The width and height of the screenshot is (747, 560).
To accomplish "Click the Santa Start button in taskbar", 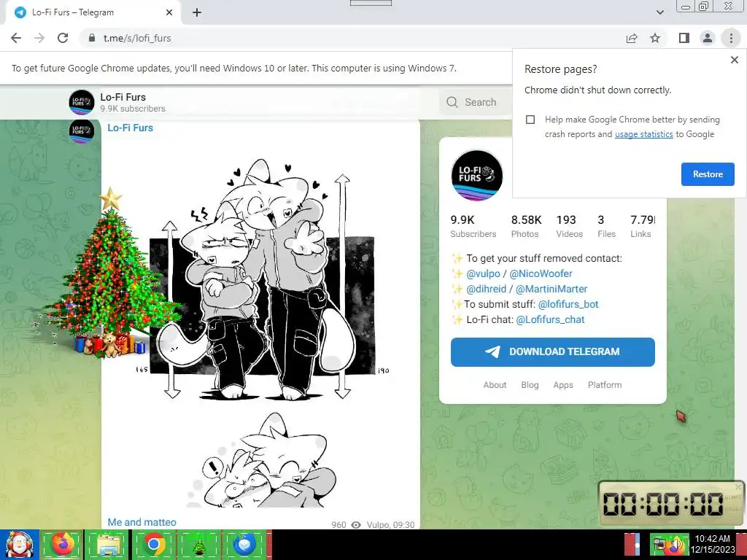I will coord(19,545).
